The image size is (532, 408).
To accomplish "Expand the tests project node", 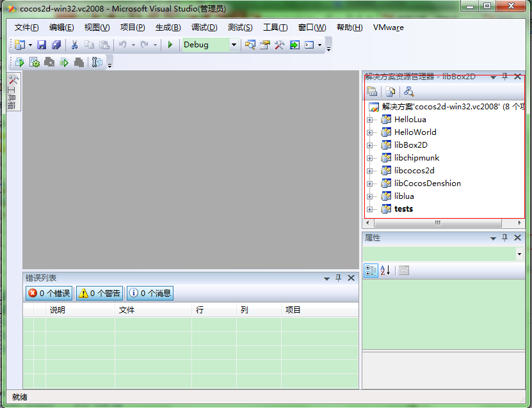I will click(370, 209).
